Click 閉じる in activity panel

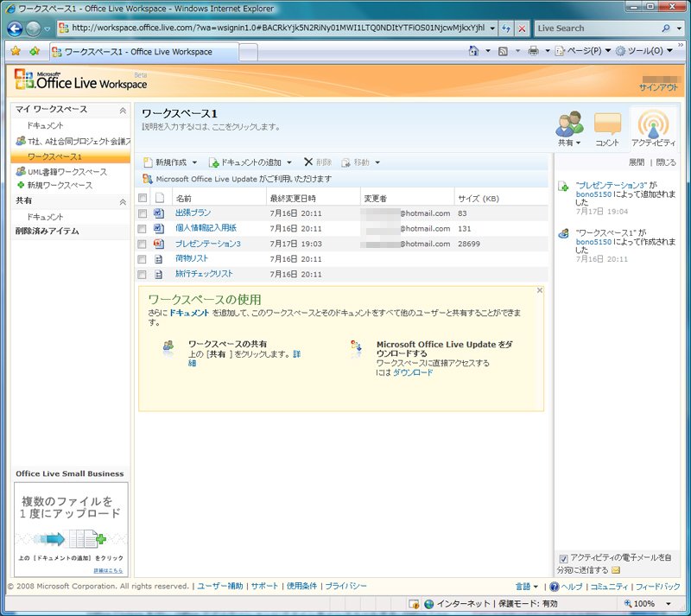click(666, 162)
